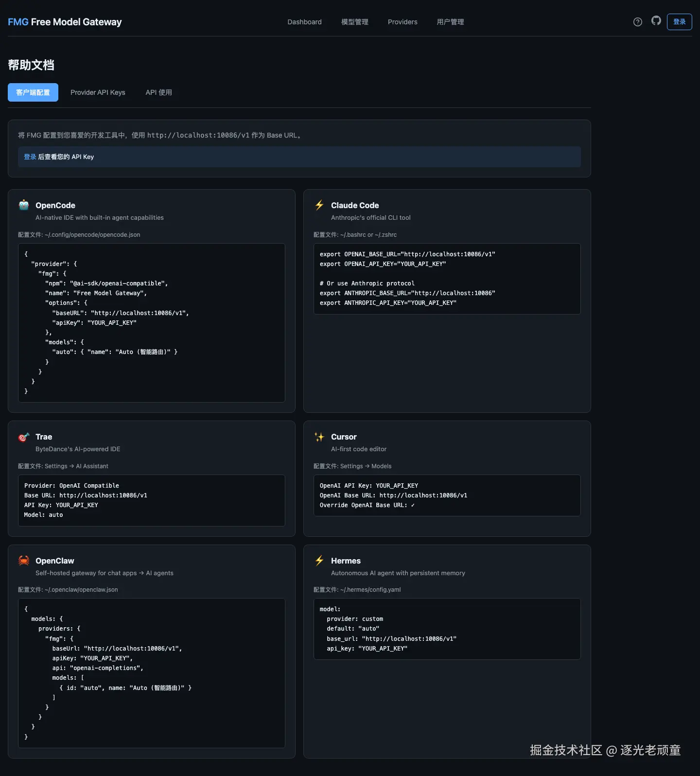Click the Hermes base_url code line
The image size is (700, 776).
pyautogui.click(x=392, y=639)
